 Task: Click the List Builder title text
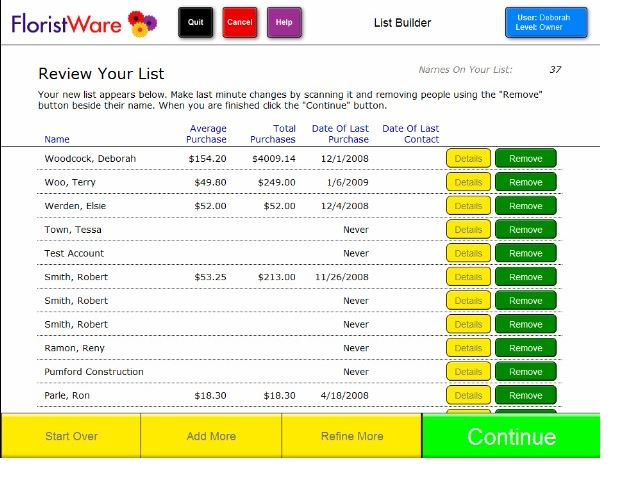tap(402, 23)
